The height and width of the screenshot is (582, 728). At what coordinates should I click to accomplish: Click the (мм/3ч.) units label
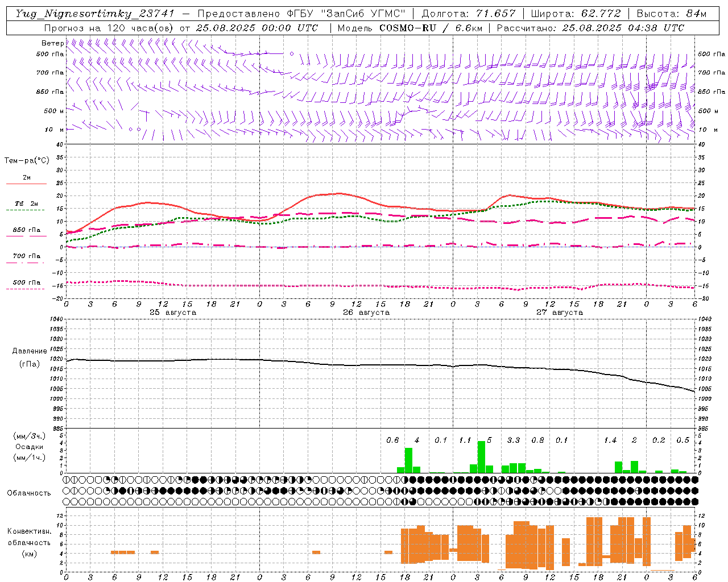point(29,436)
